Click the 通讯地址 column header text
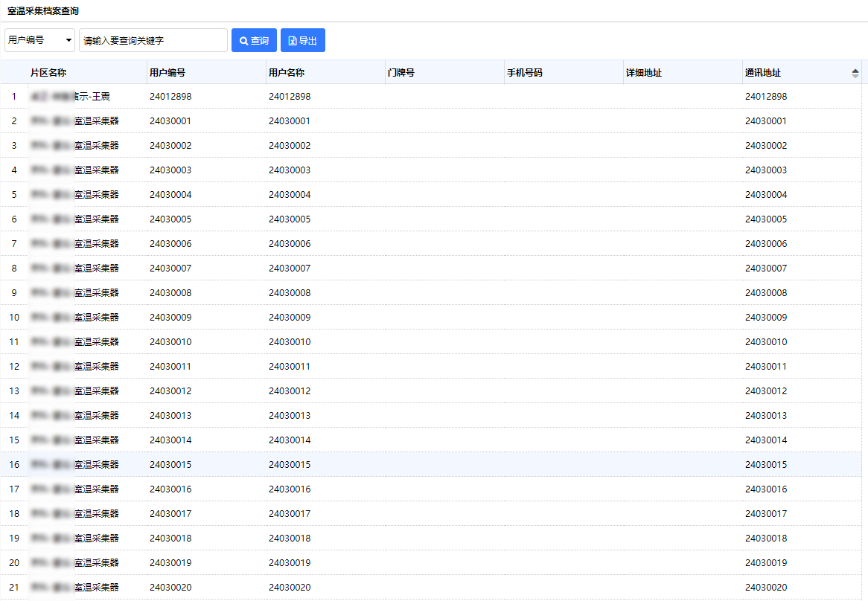This screenshot has height=601, width=868. [763, 72]
